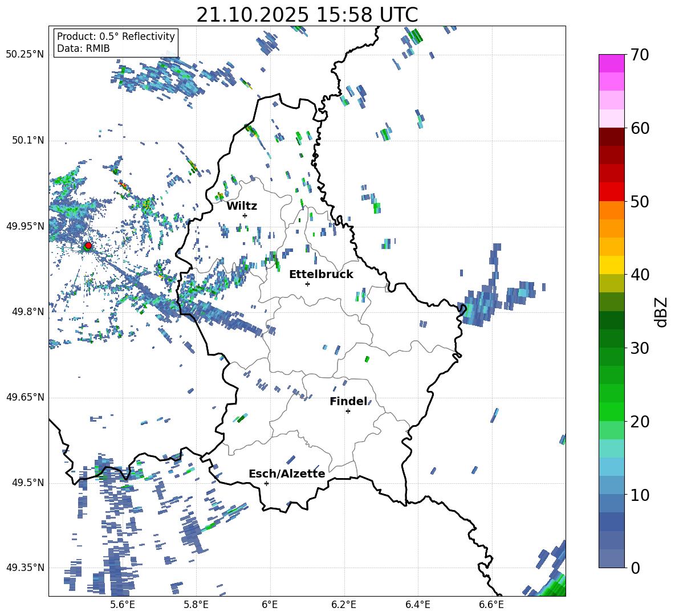Image resolution: width=675 pixels, height=616 pixels.
Task: Click the 50.1°N latitude label
Action: 28,141
